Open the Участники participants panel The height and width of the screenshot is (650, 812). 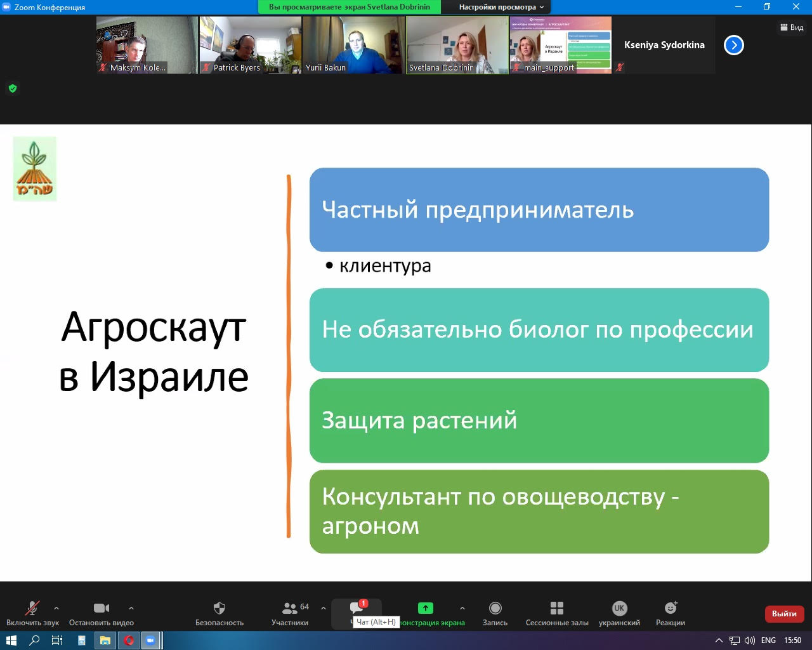[x=290, y=614]
